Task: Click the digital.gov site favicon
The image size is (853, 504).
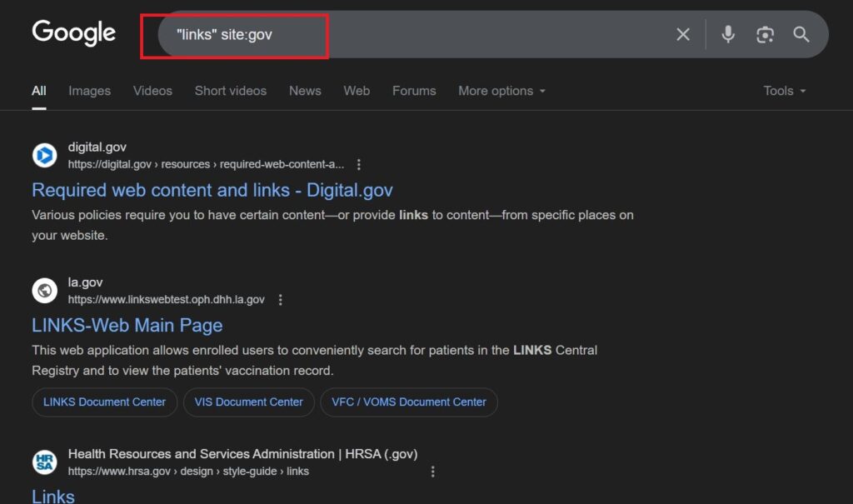Action: 45,155
